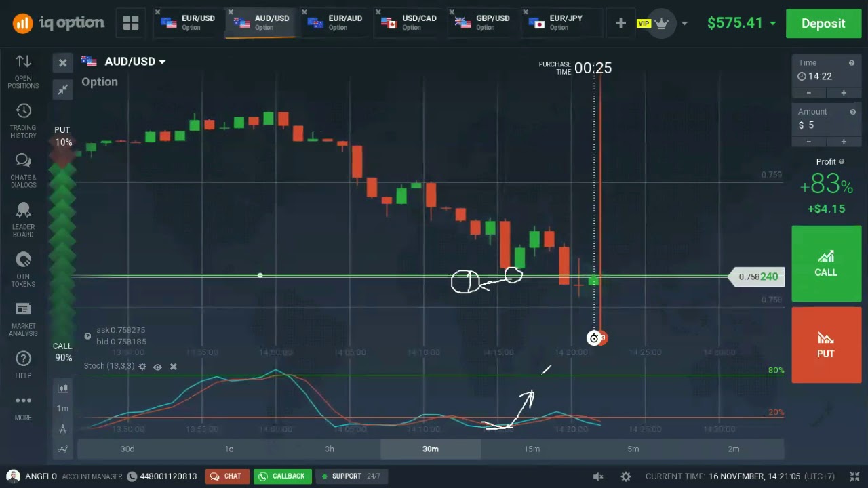Click the VIP crown icon
The height and width of the screenshot is (488, 868).
point(661,24)
